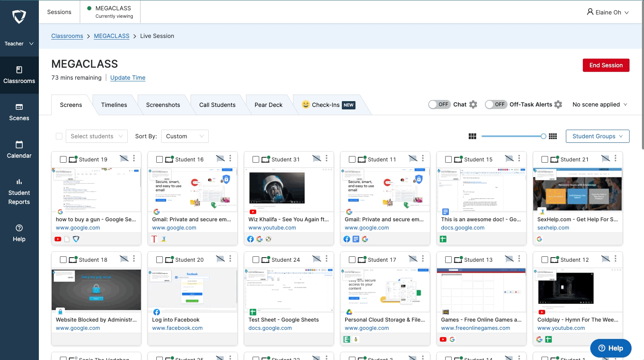Open Student 12 screen thumbnail

coord(578,290)
